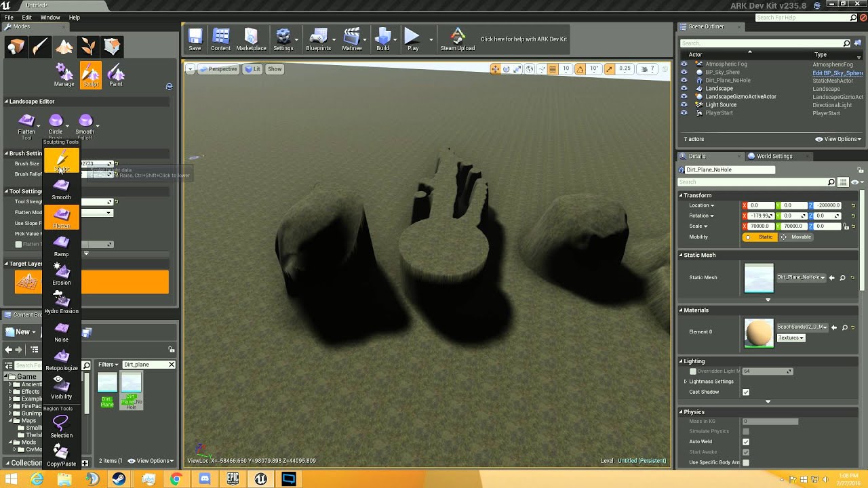868x488 pixels.
Task: Open the Window menu
Action: (x=50, y=18)
